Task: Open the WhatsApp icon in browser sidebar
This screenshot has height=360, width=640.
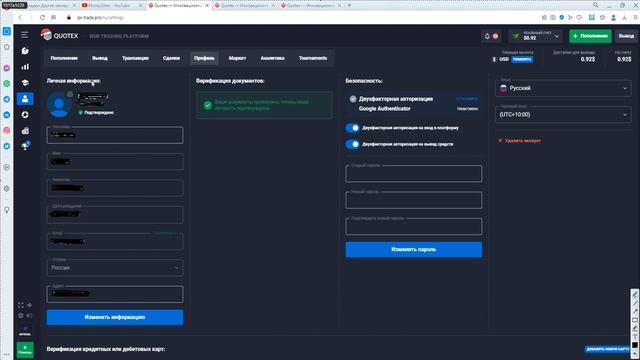Action: [x=7, y=83]
